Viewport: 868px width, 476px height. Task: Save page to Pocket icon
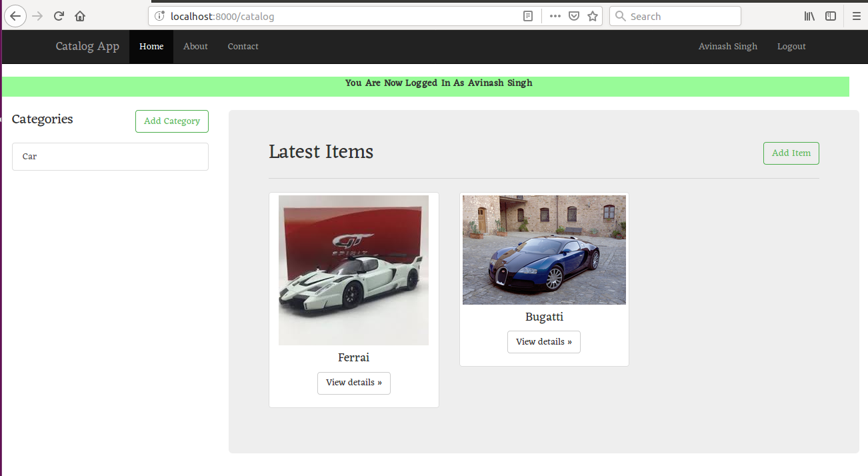tap(573, 16)
